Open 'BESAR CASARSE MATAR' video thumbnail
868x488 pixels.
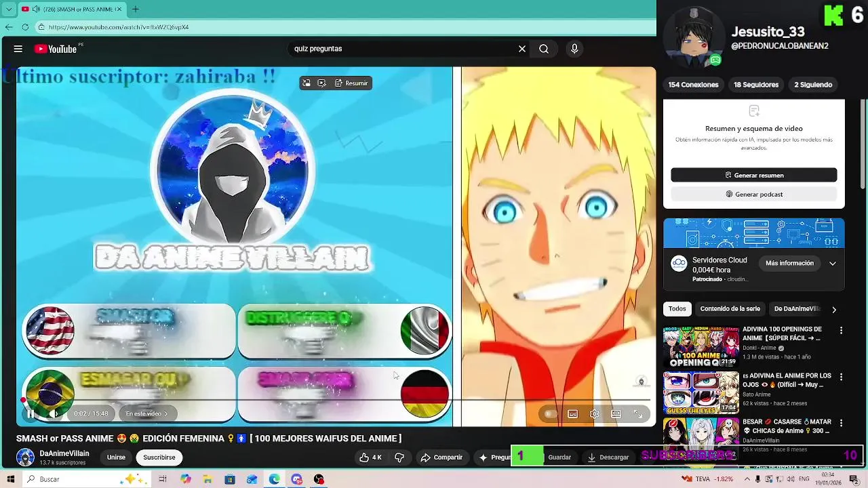(x=701, y=439)
